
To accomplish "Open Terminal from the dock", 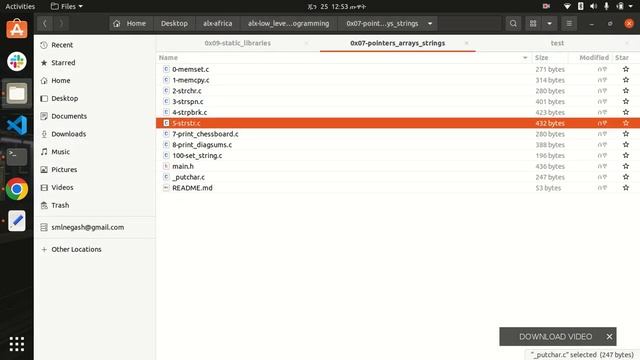I will click(x=17, y=157).
